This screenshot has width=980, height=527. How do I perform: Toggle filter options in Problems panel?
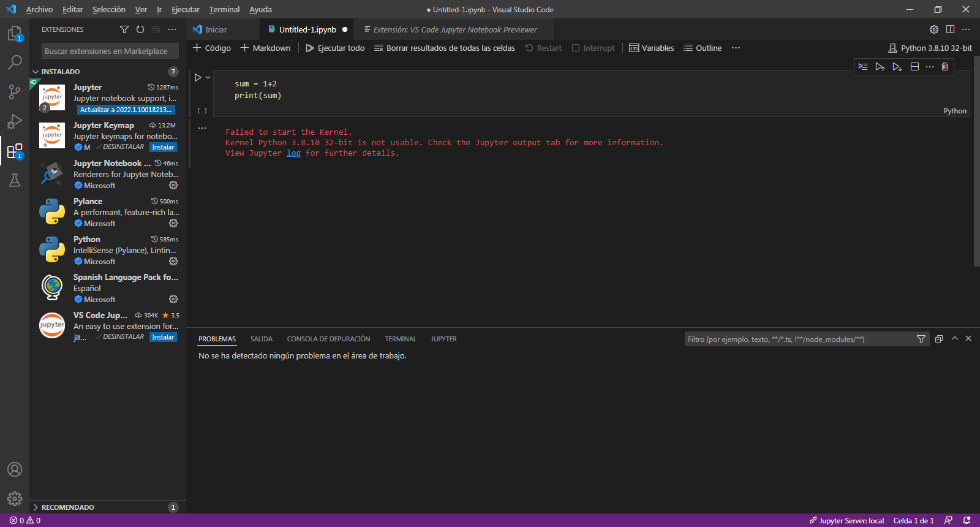point(921,339)
